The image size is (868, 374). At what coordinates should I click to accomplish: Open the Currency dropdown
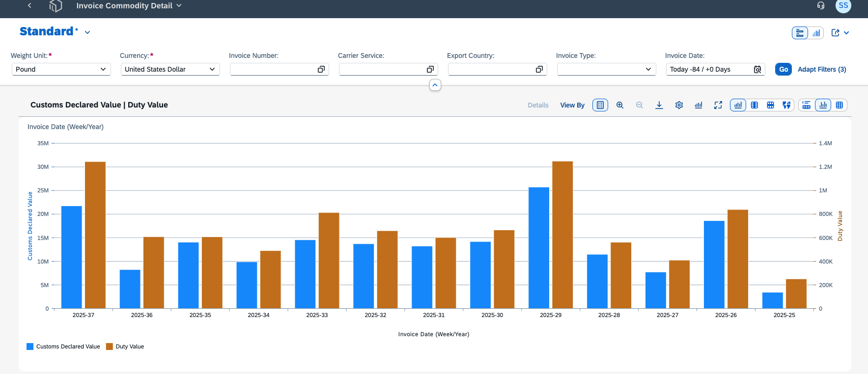coord(170,69)
